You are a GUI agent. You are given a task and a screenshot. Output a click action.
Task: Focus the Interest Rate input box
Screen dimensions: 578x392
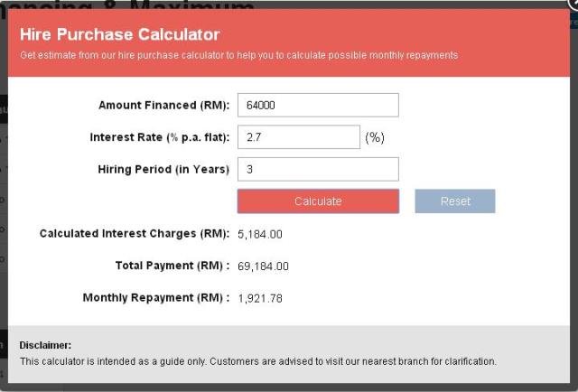298,137
